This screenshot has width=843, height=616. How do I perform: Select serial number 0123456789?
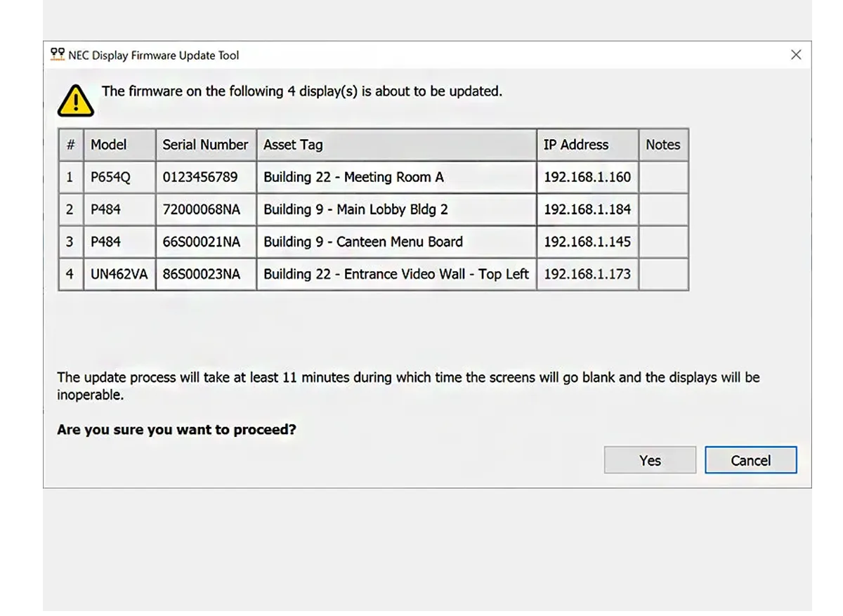coord(206,177)
